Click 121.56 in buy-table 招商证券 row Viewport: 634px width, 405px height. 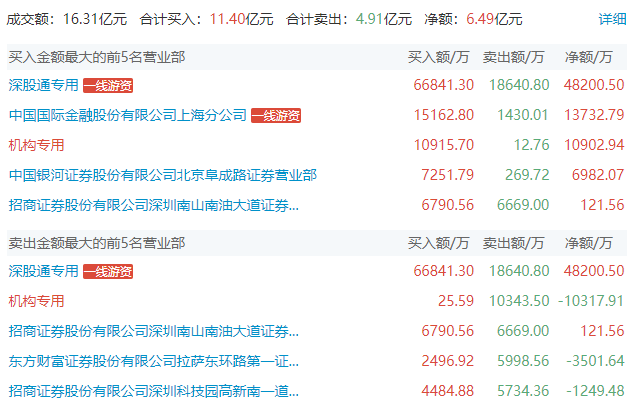602,205
